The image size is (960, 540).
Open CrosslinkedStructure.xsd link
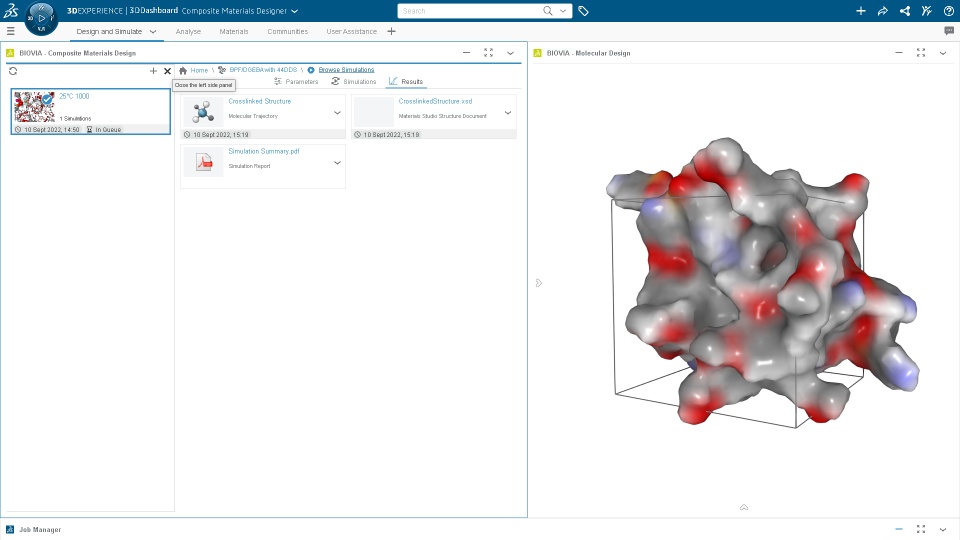coord(435,101)
